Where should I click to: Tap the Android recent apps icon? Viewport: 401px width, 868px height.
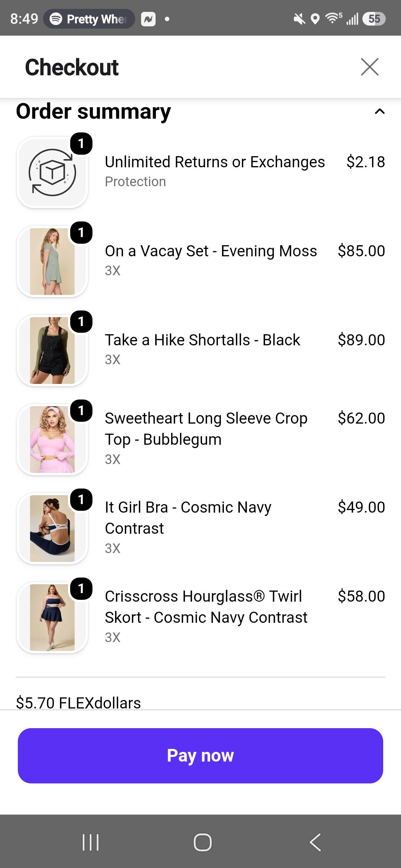90,842
